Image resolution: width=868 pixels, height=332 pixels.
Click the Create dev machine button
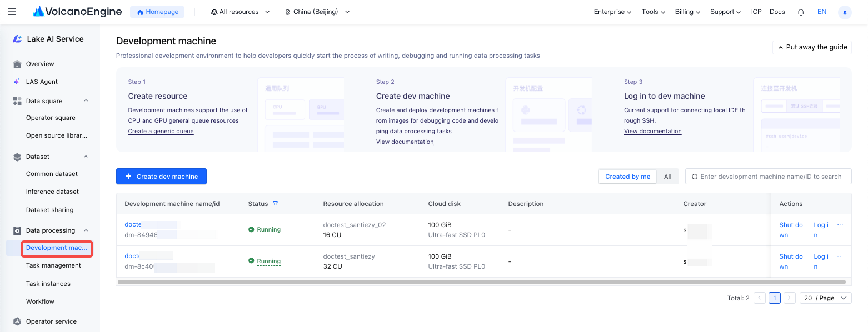(161, 177)
